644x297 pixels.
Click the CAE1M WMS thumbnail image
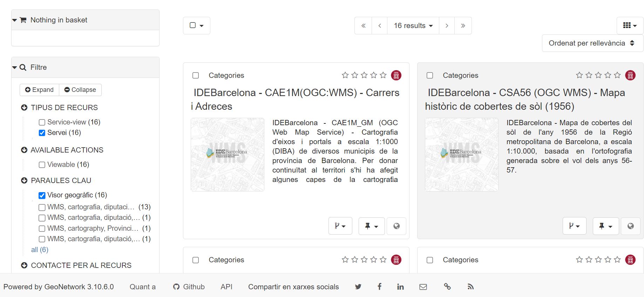click(x=228, y=155)
